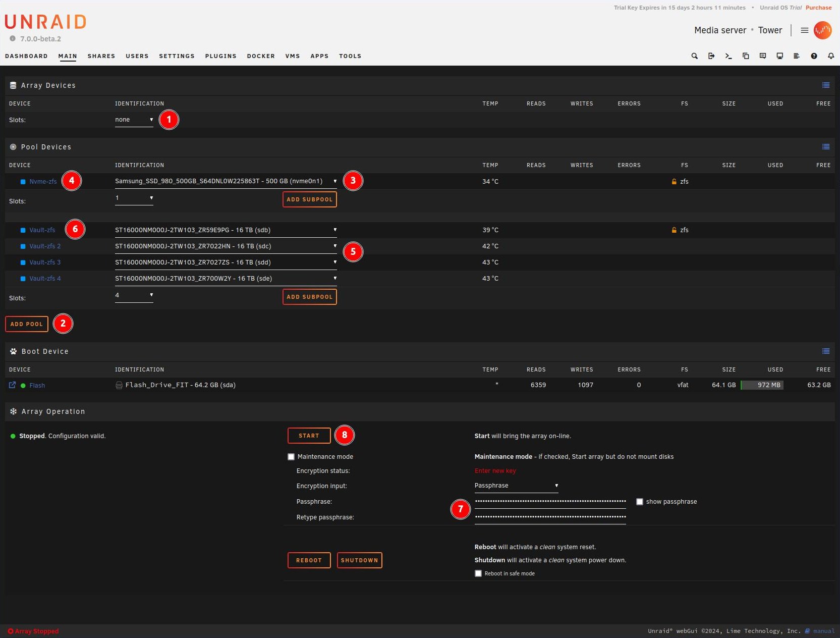The width and height of the screenshot is (840, 638).
Task: Click the Array Devices stack icon
Action: (13, 85)
